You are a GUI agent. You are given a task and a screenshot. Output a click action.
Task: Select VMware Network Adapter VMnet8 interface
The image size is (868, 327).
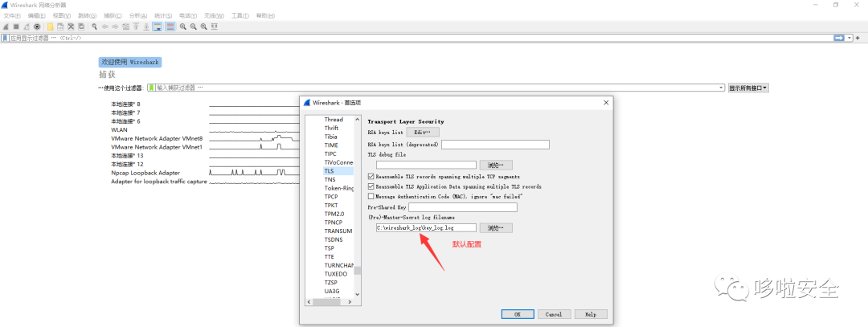click(157, 138)
